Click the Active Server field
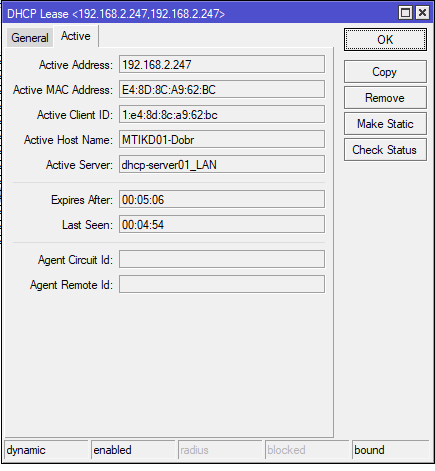The image size is (435, 471). [x=222, y=164]
